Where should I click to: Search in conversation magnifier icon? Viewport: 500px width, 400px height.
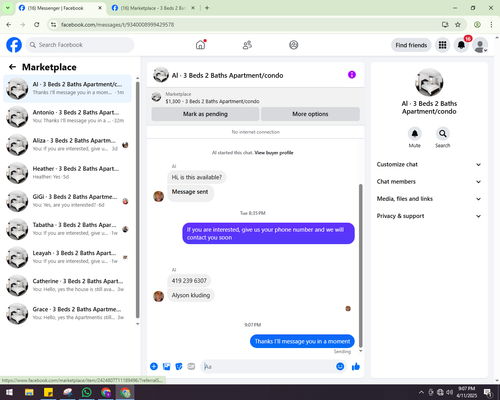(x=443, y=134)
